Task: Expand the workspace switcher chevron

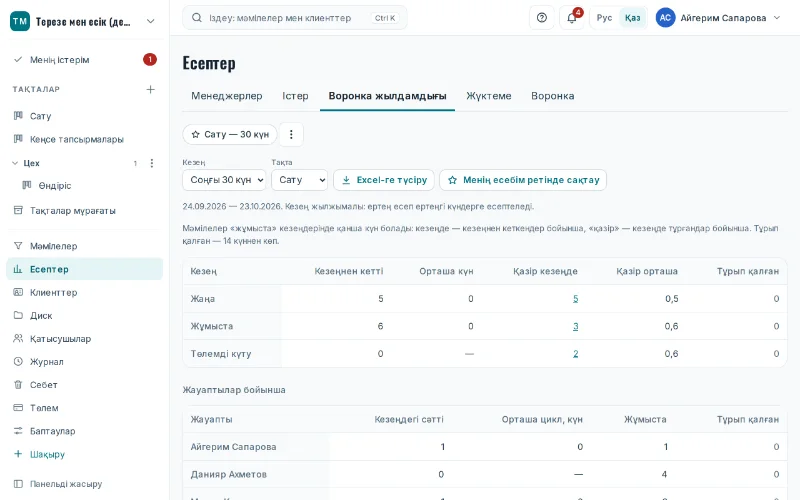Action: (x=151, y=21)
